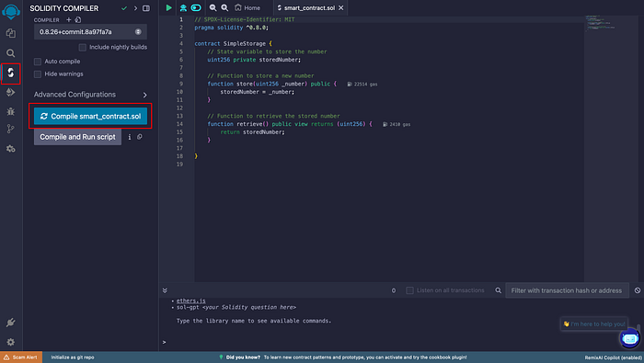Image resolution: width=644 pixels, height=363 pixels.
Task: Click the chevron arrow in compiler header
Action: pyautogui.click(x=135, y=8)
